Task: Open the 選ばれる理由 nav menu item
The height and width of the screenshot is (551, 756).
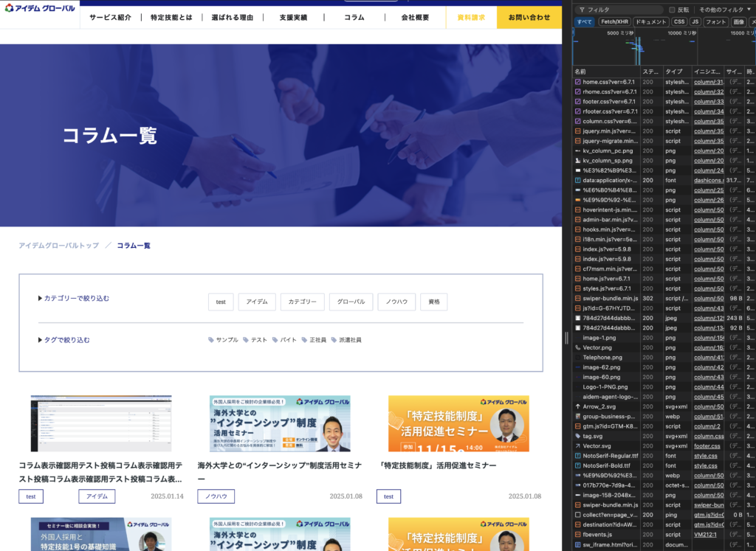Action: 232,18
